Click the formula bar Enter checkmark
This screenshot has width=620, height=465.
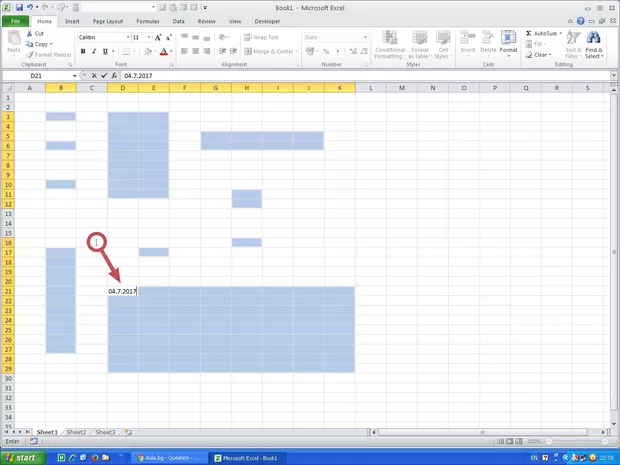[x=104, y=76]
